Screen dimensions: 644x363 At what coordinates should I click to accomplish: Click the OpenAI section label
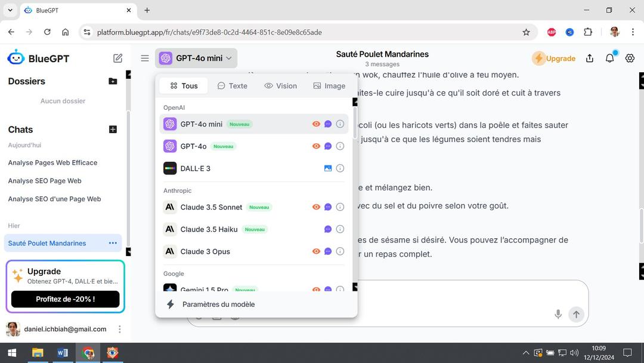(x=174, y=107)
